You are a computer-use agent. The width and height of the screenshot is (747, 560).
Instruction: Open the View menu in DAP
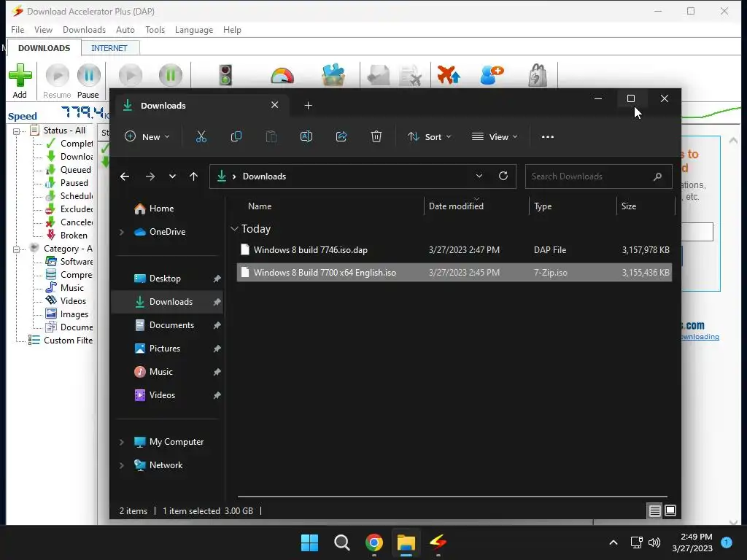tap(43, 29)
